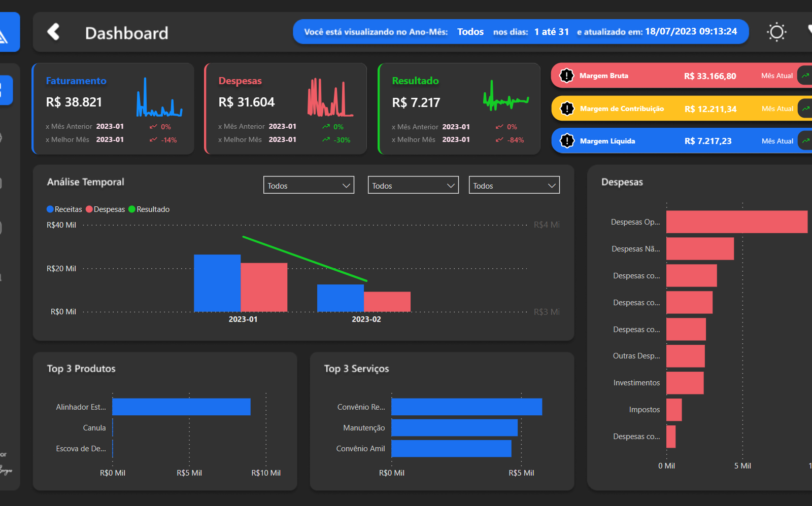Click the green trend icon on Margem Líquida row
Viewport: 812px width, 506px height.
pyautogui.click(x=805, y=141)
